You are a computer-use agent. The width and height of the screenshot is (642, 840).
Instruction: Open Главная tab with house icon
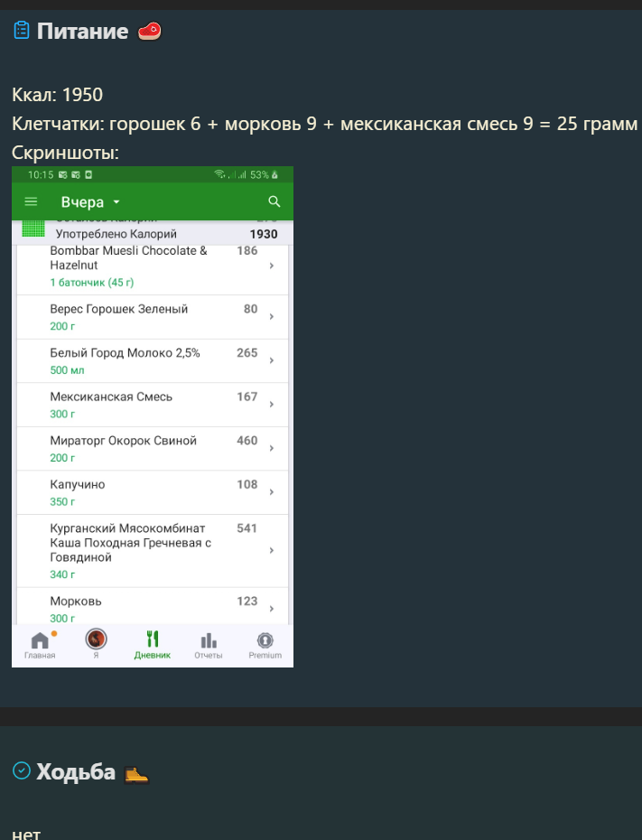coord(40,645)
